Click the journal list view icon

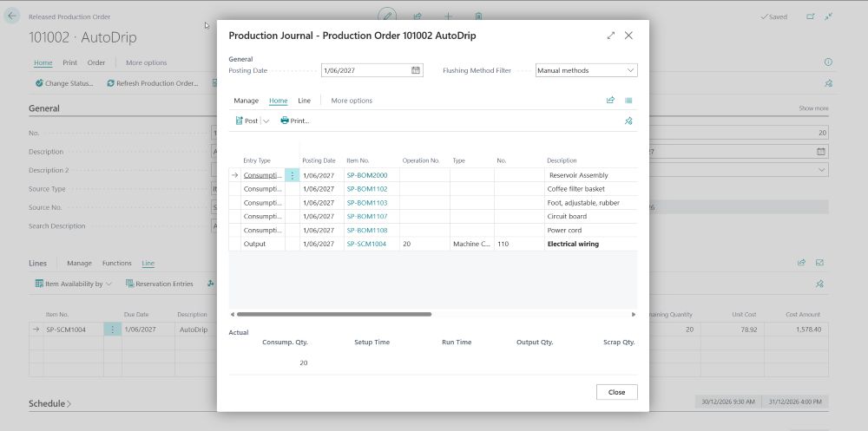coord(628,100)
